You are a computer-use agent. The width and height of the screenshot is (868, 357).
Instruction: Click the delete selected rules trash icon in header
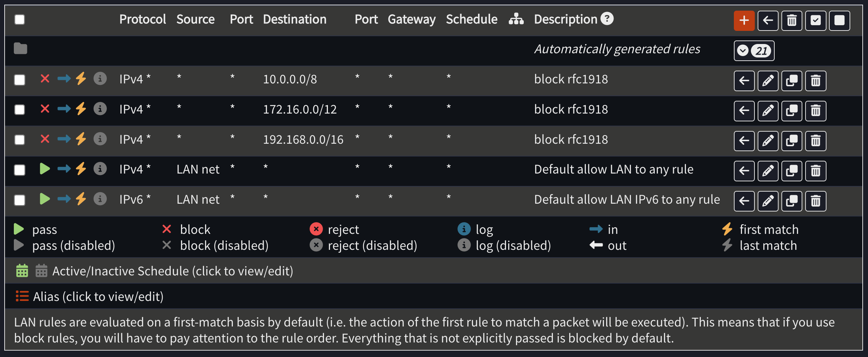tap(791, 20)
